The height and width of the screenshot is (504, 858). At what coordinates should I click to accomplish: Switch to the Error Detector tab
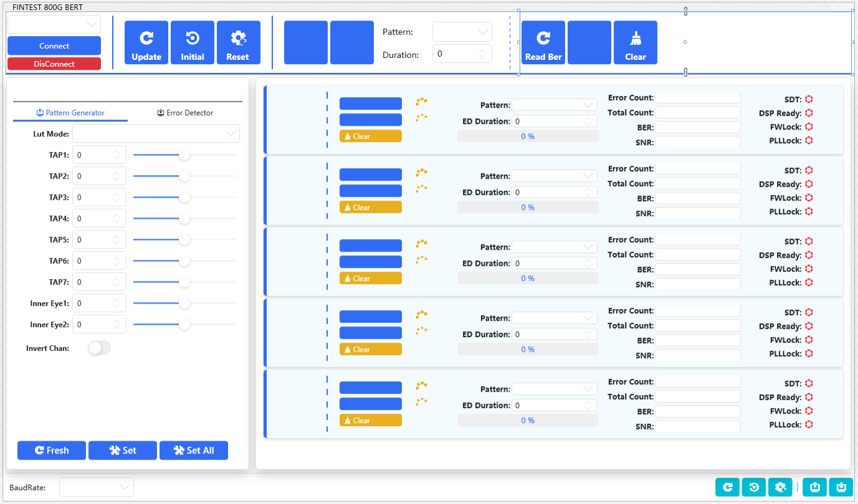184,113
